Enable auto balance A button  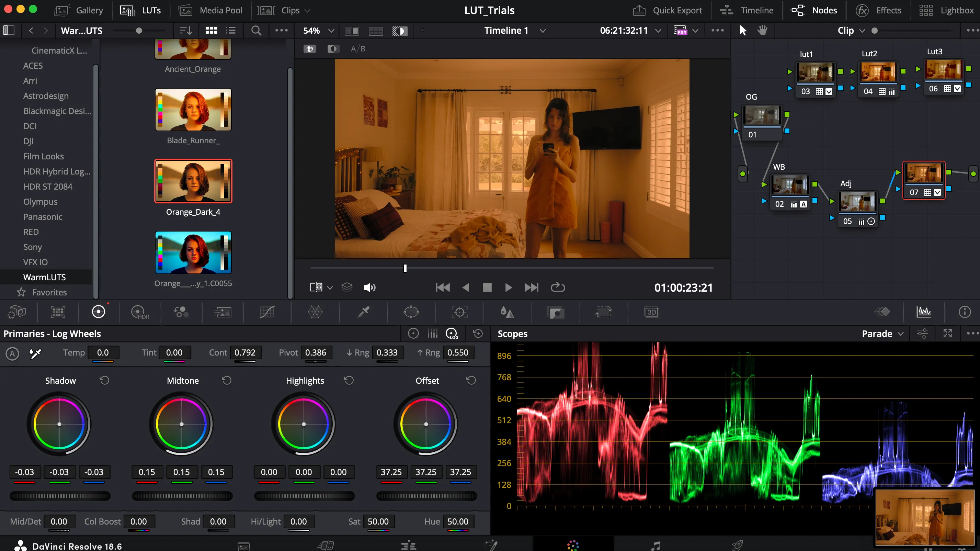[12, 353]
